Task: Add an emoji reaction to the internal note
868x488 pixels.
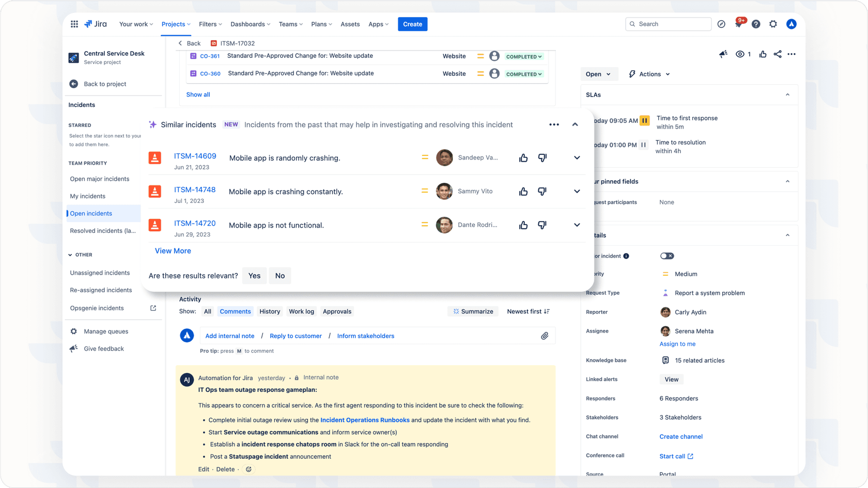Action: pos(248,469)
